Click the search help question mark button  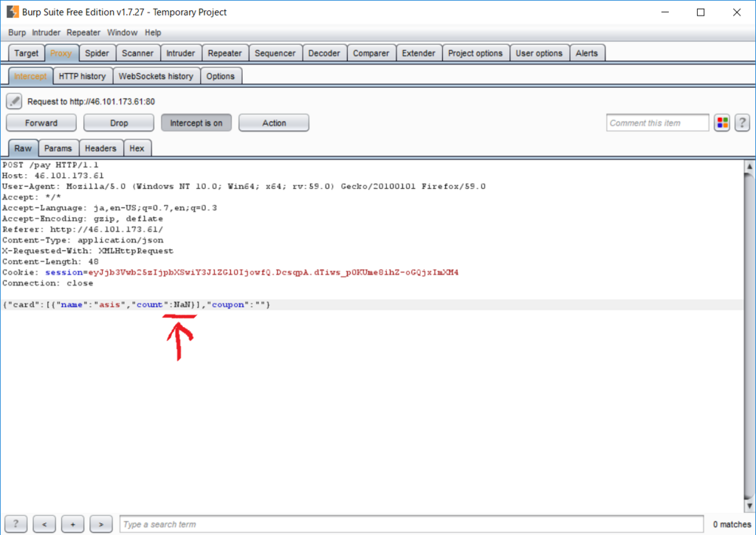coord(16,524)
